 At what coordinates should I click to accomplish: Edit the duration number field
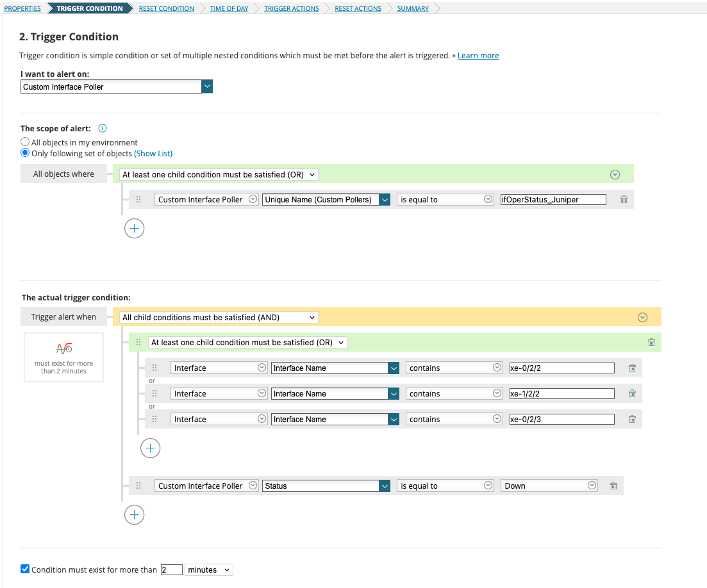click(x=171, y=569)
